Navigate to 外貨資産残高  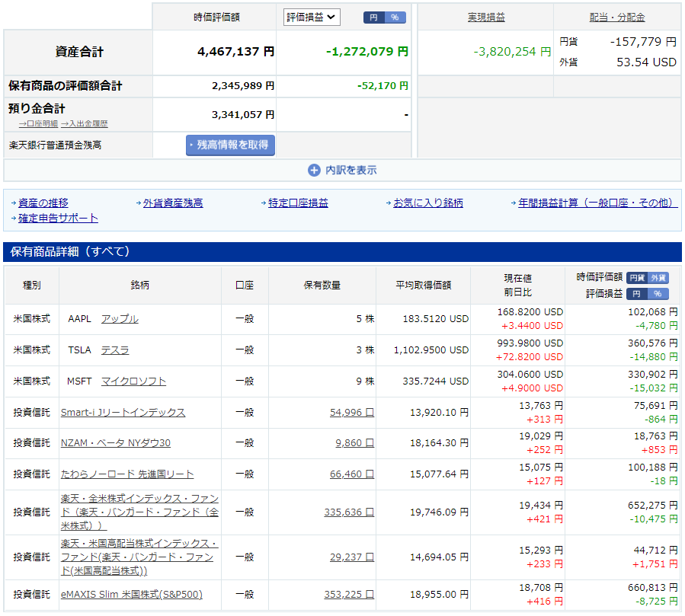click(x=173, y=203)
